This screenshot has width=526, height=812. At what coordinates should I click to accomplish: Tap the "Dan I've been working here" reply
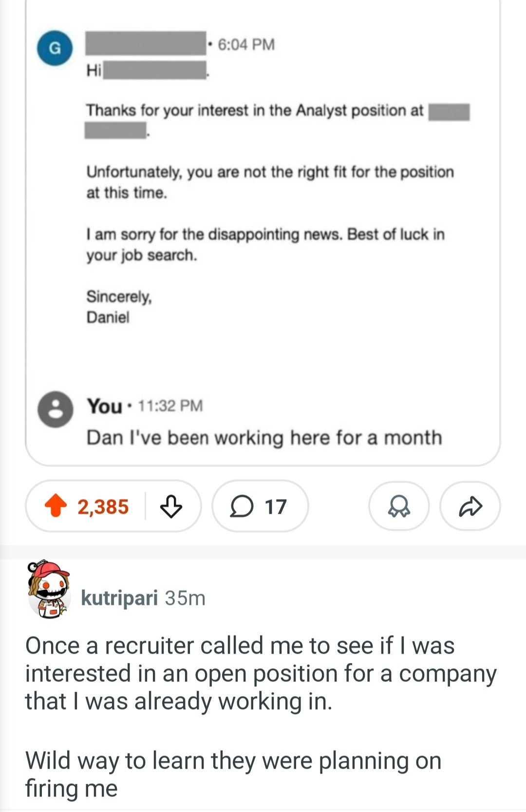[x=264, y=437]
